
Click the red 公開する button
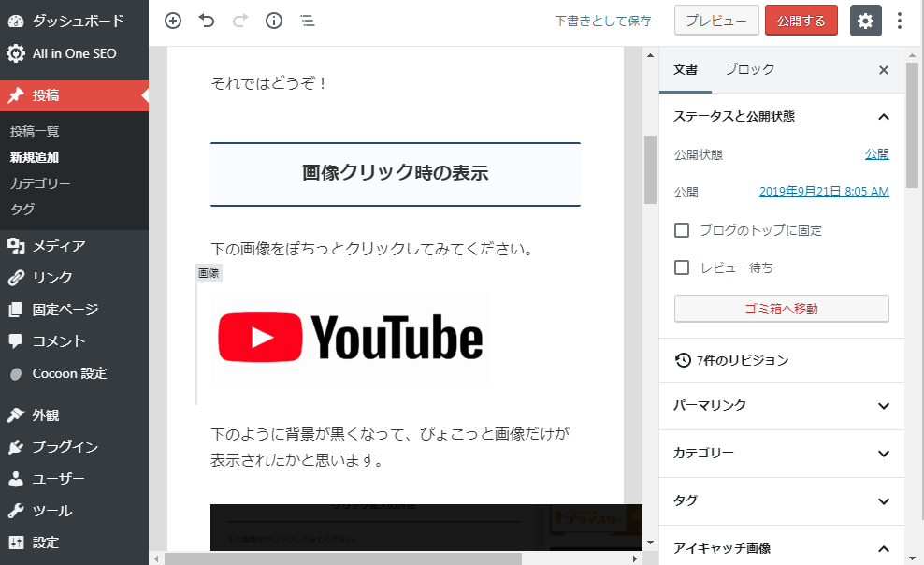click(801, 21)
